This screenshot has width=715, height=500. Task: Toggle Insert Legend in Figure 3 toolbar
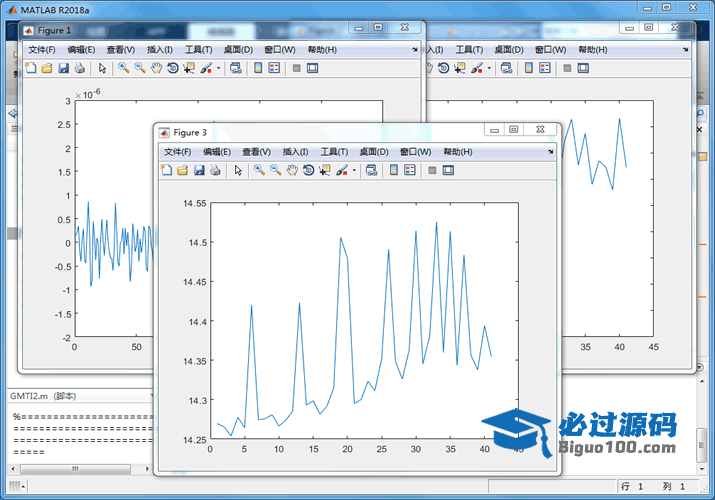(x=410, y=171)
